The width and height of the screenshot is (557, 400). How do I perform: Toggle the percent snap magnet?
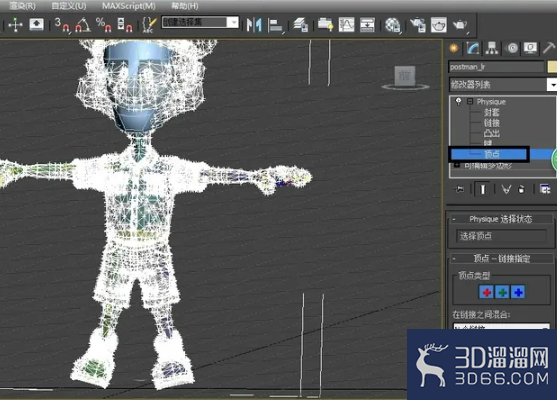coord(104,25)
